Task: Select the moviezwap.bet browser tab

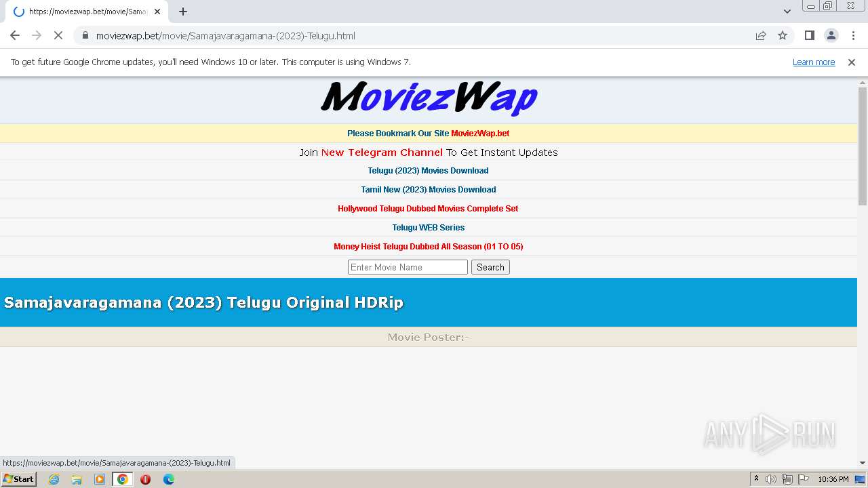Action: tap(86, 12)
